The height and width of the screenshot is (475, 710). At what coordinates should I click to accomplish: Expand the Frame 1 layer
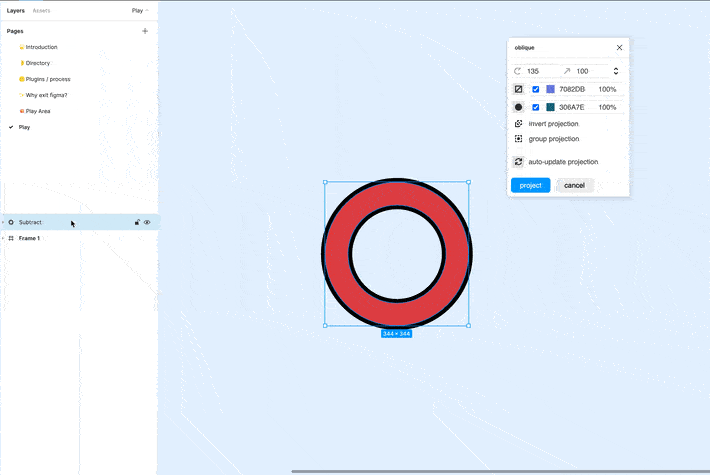(x=3, y=238)
